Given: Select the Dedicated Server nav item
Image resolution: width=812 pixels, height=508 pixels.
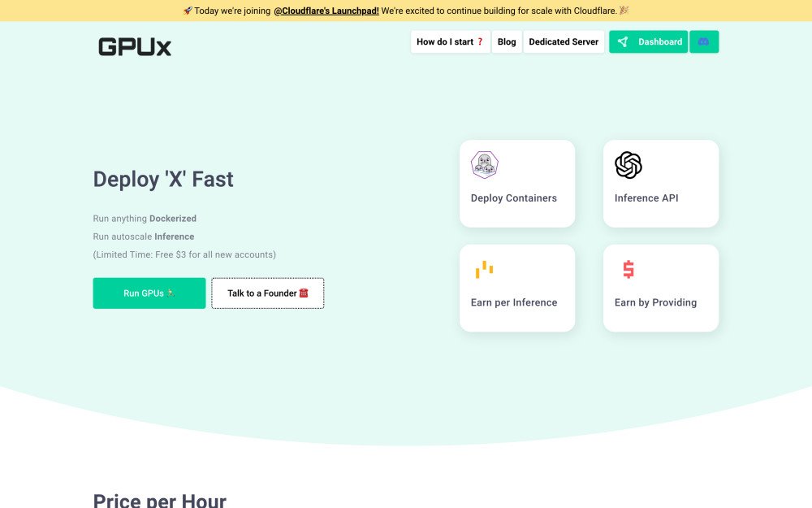Looking at the screenshot, I should coord(564,41).
